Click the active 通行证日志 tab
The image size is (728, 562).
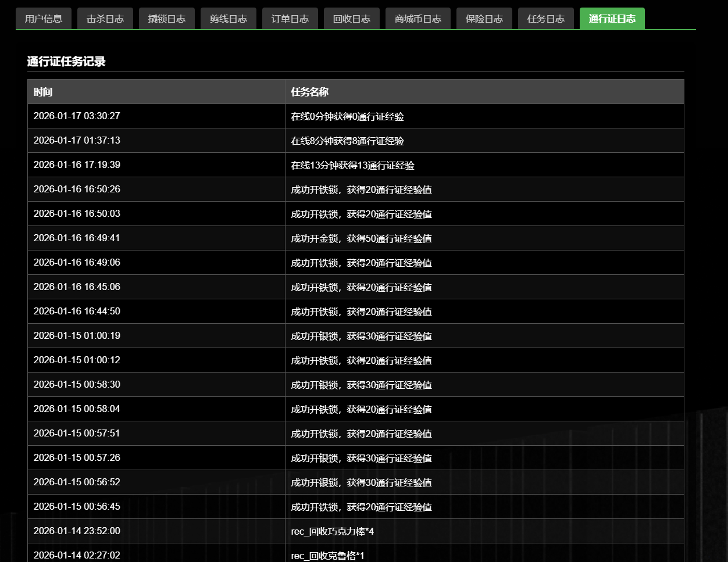point(612,19)
